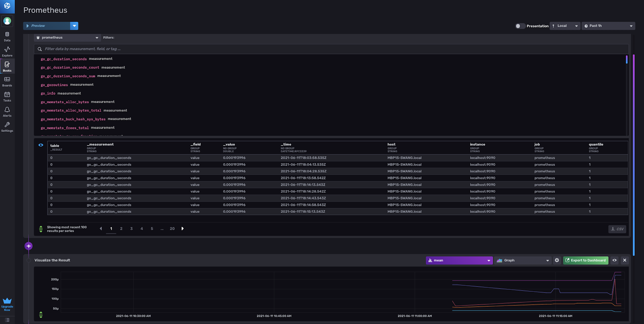644x324 pixels.
Task: Download results with the CSV button
Action: [x=617, y=229]
